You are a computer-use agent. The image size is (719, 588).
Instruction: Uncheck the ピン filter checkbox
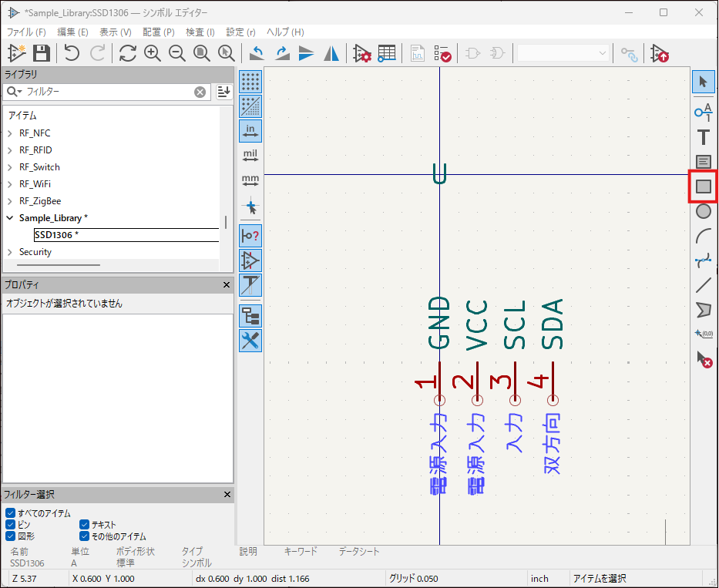click(10, 525)
